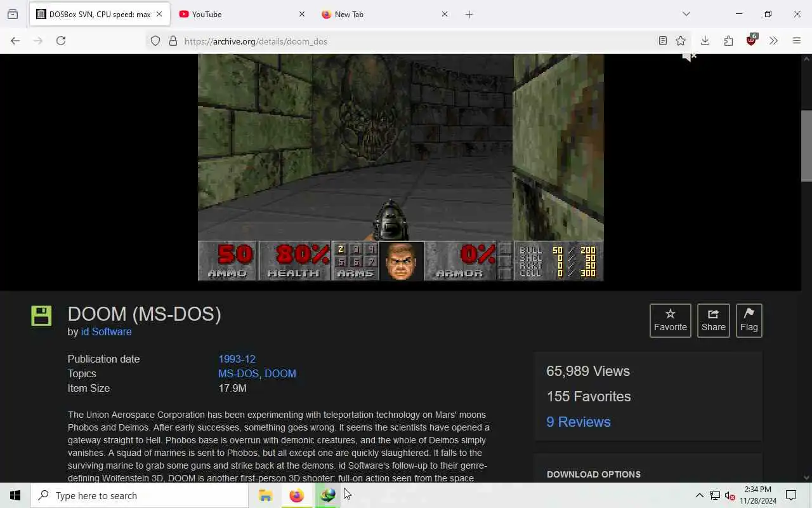The width and height of the screenshot is (812, 508).
Task: Click the DOWNLOAD OPTIONS heading
Action: click(594, 474)
